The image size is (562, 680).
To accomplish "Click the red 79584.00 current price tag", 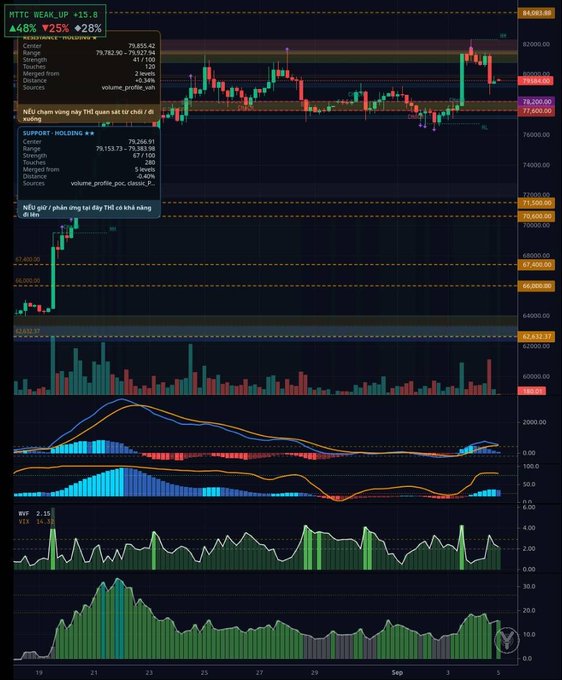I will point(536,81).
